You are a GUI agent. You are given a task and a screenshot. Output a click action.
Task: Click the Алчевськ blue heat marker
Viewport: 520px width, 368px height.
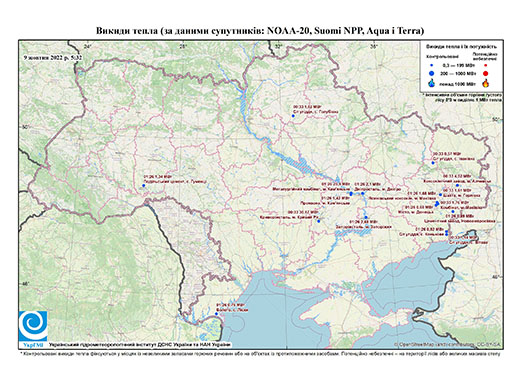[x=457, y=185]
